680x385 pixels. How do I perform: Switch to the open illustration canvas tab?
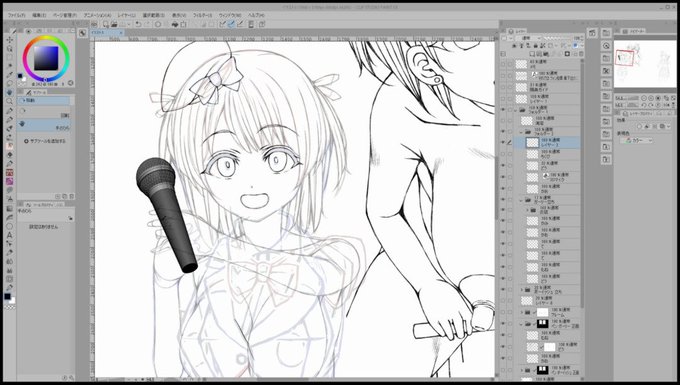pos(106,33)
